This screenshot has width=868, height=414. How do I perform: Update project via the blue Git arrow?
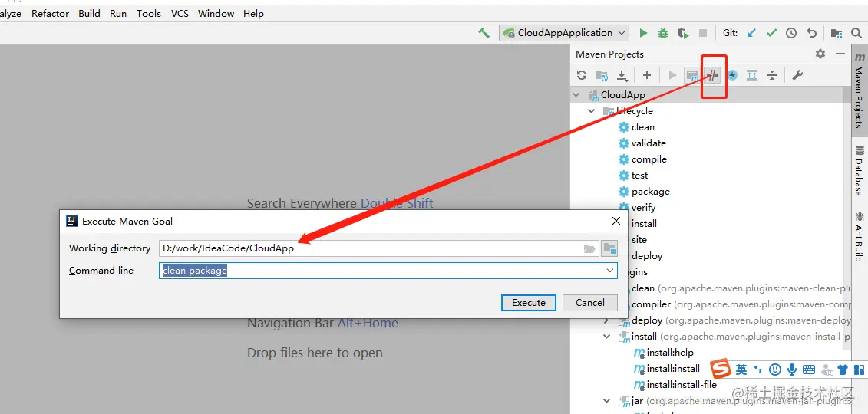tap(751, 33)
